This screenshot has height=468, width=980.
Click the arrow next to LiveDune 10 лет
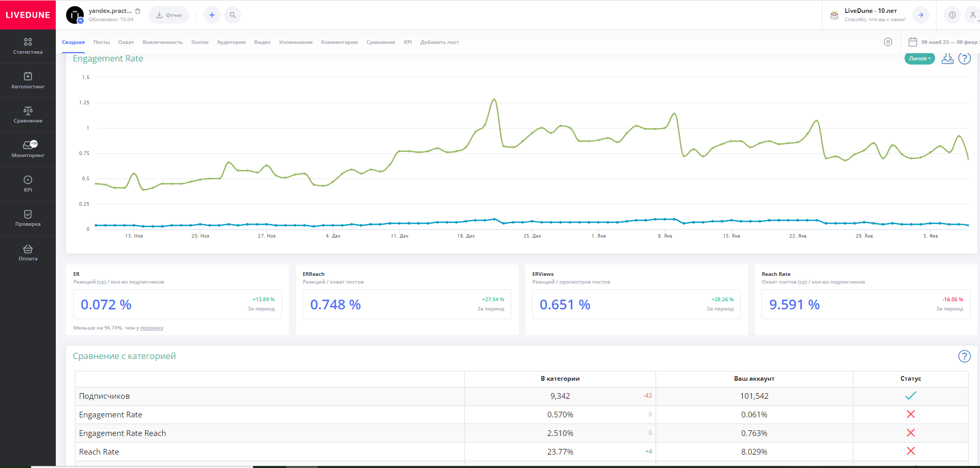tap(921, 15)
